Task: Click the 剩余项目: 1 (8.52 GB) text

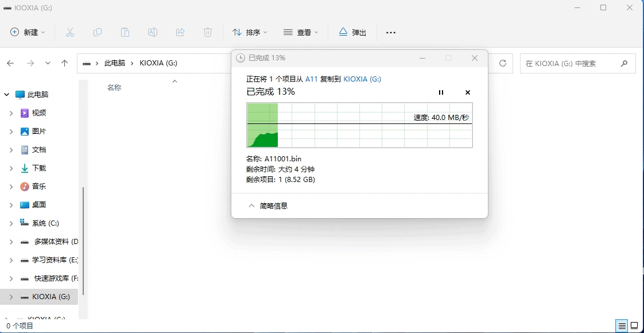Action: [281, 180]
